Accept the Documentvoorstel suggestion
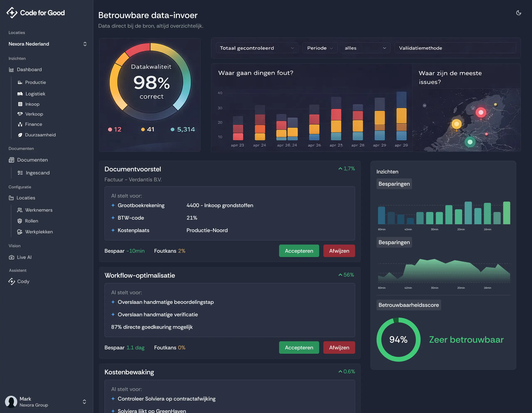Image resolution: width=532 pixels, height=413 pixels. pos(299,251)
